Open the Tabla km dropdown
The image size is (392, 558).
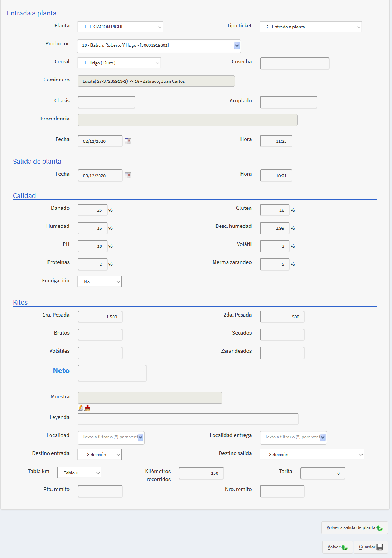(79, 473)
